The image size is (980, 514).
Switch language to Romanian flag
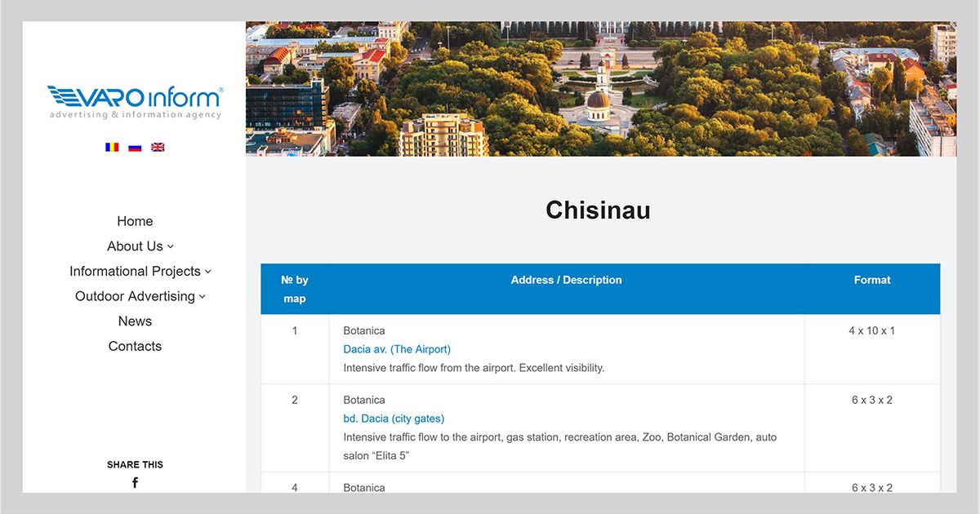pyautogui.click(x=112, y=147)
